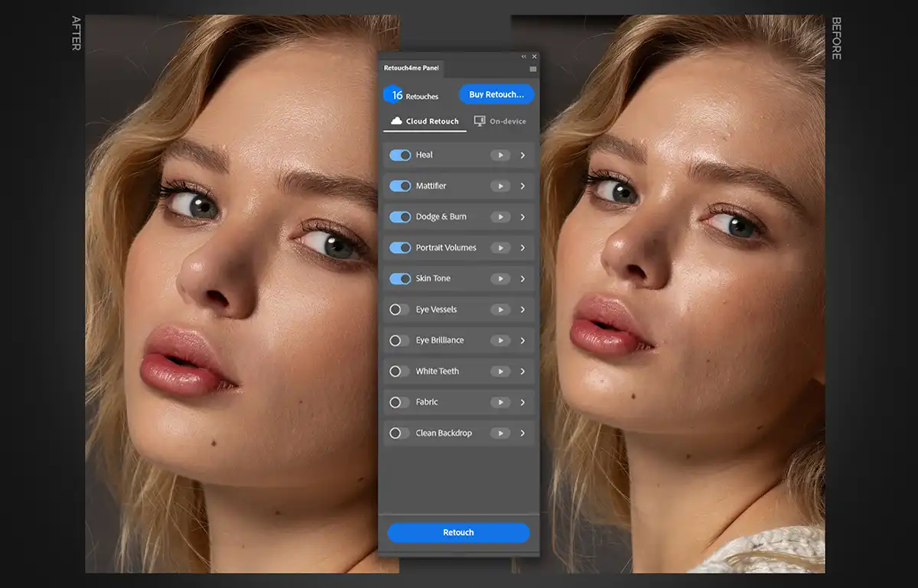Expand Mattifier settings chevron
Viewport: 918px width, 588px height.
click(x=523, y=186)
